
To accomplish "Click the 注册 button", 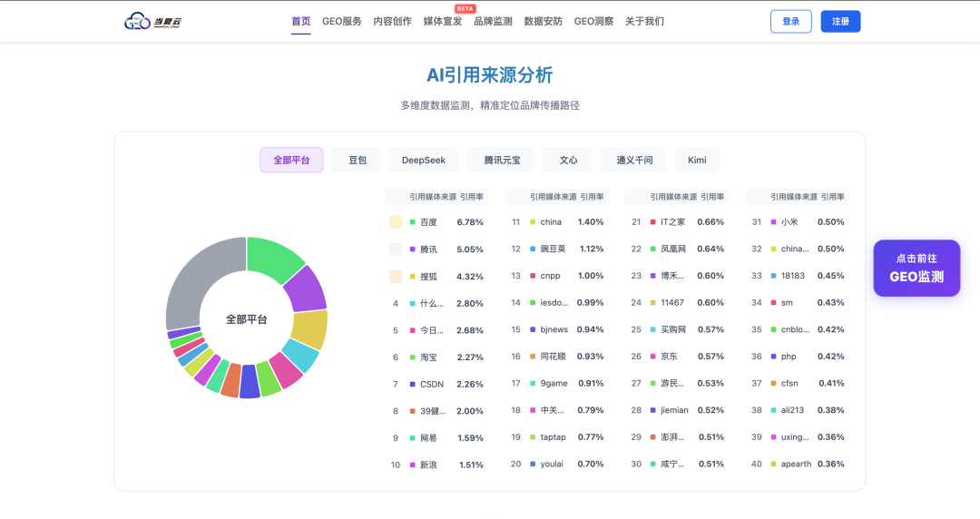I will pos(840,21).
